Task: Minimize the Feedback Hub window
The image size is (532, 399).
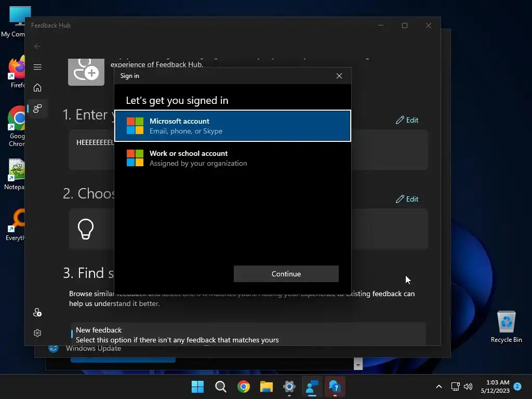Action: [x=381, y=25]
